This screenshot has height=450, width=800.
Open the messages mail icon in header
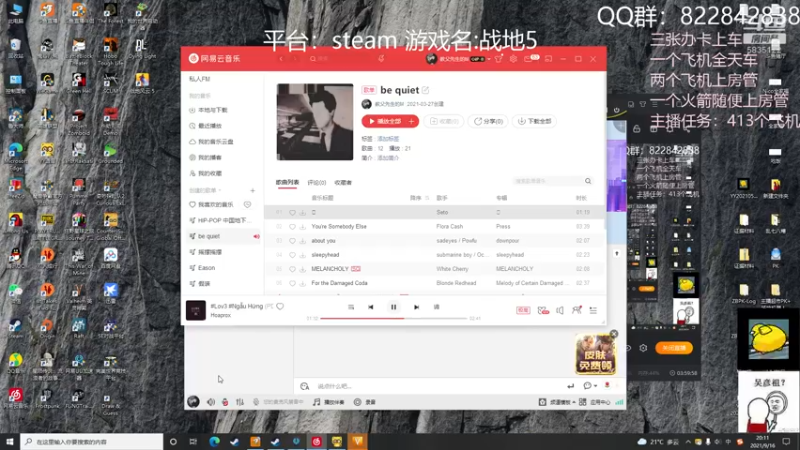[529, 59]
